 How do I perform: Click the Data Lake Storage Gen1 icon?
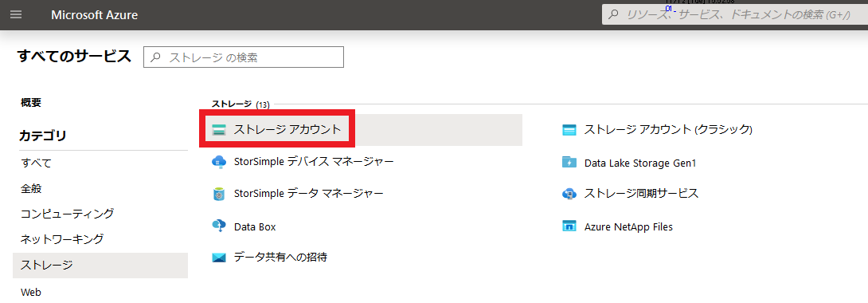[569, 163]
